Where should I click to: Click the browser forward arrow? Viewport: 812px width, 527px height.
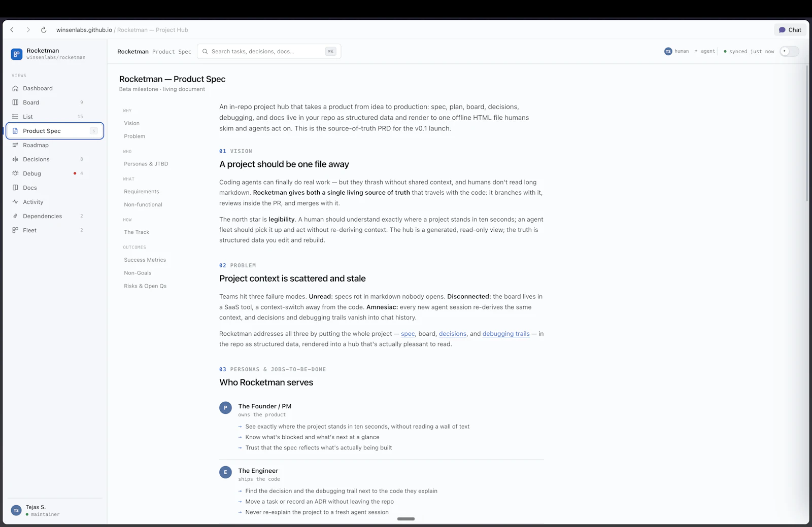click(28, 30)
